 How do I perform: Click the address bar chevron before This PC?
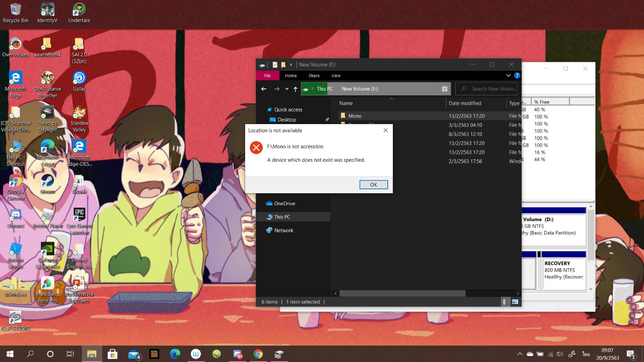[x=313, y=89]
